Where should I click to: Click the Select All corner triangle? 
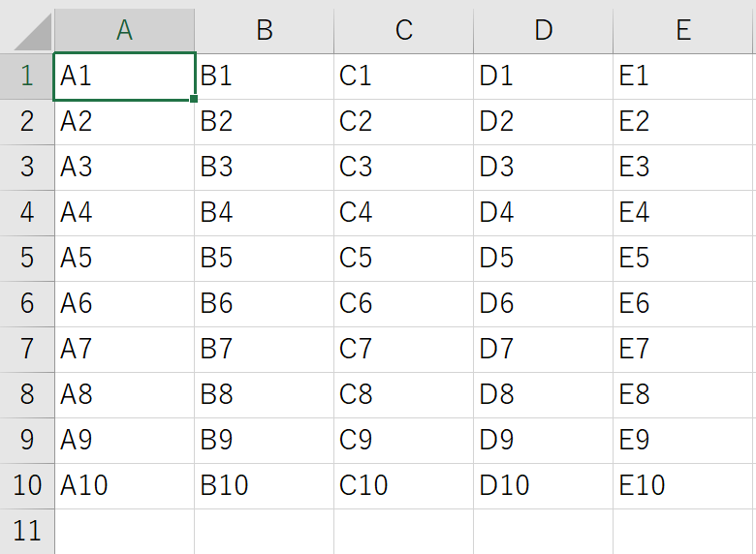point(34,32)
